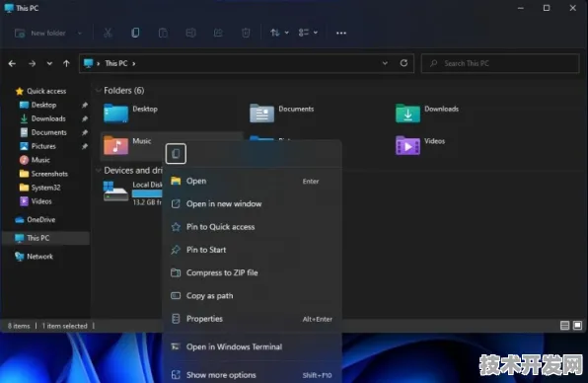Click the pin icon beside sidebar Documents

click(x=85, y=132)
